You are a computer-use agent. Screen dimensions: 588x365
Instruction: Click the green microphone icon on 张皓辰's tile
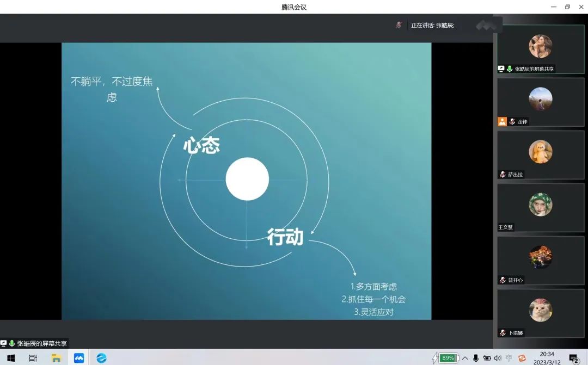pyautogui.click(x=510, y=69)
